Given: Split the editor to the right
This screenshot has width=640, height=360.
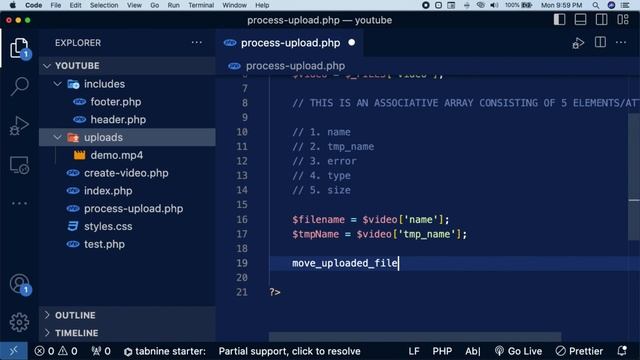Looking at the screenshot, I should click(600, 42).
